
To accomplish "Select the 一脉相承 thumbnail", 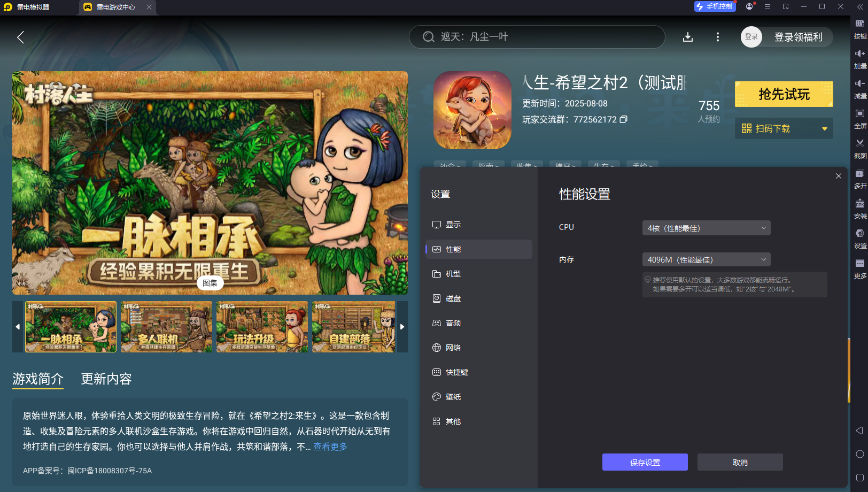I will pos(71,327).
